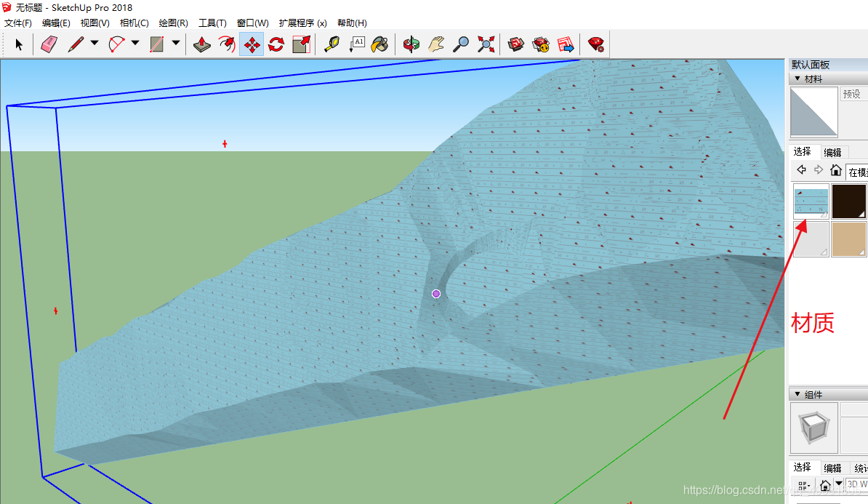The height and width of the screenshot is (504, 868).
Task: Select the blue map texture swatch
Action: click(811, 201)
